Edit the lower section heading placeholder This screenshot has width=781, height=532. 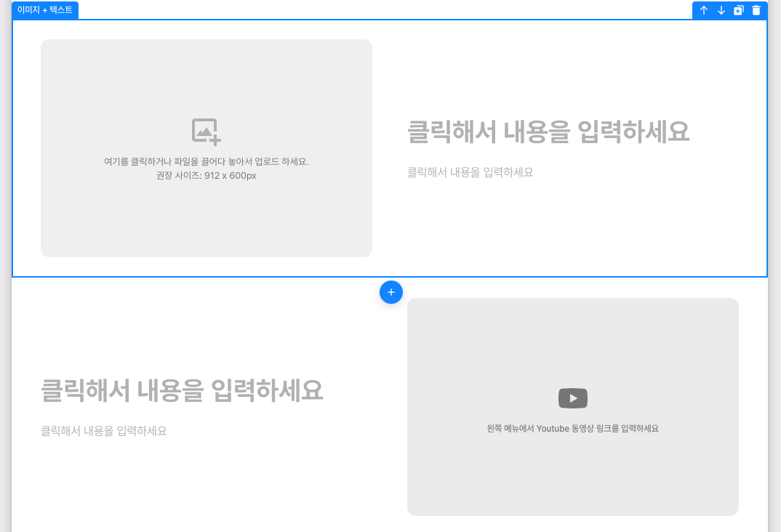[x=182, y=390]
